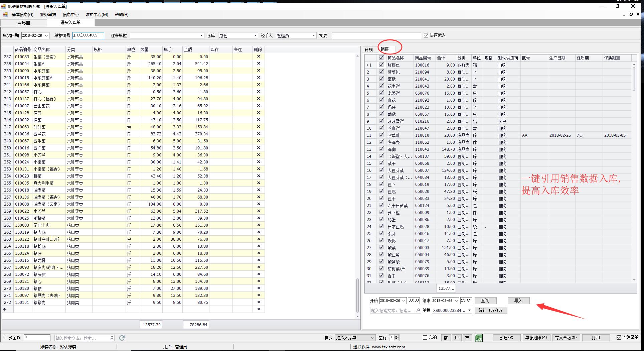Delete row 250 西洋菜 with the X icon
This screenshot has width=644, height=351.
click(x=258, y=148)
